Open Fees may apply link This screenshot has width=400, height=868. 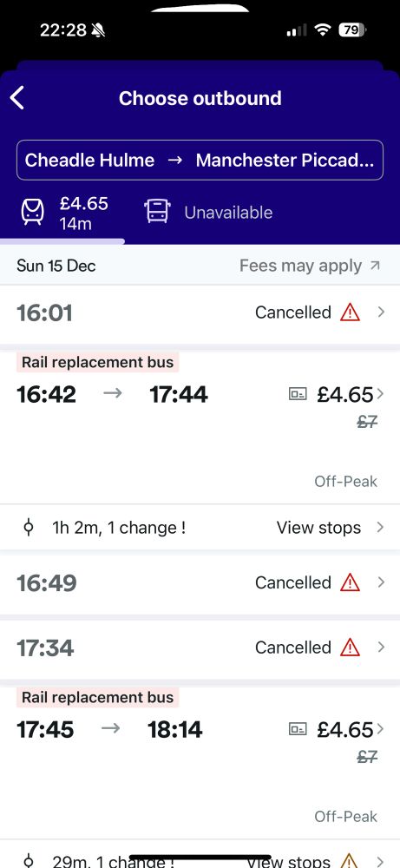pos(300,266)
